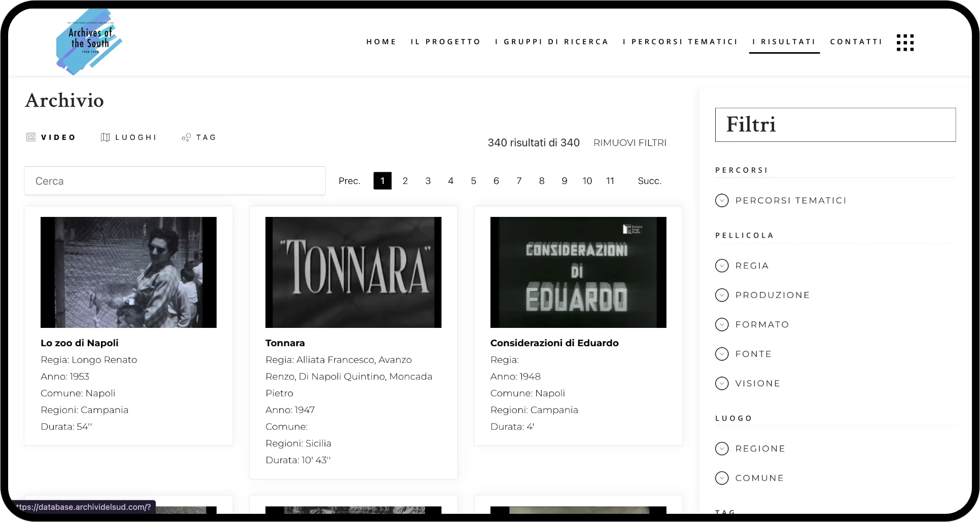The height and width of the screenshot is (522, 980).
Task: Expand the Visione filter
Action: (x=722, y=383)
